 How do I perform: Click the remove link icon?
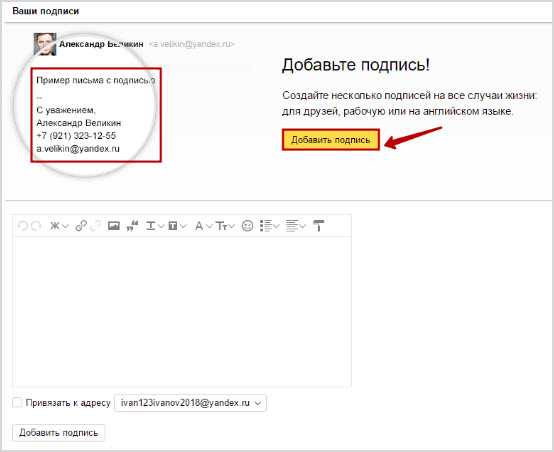pos(95,225)
